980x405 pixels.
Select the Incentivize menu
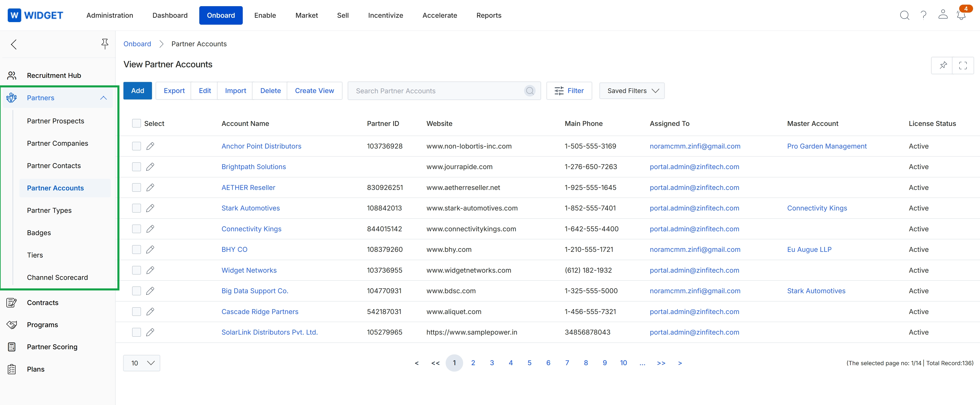tap(385, 15)
